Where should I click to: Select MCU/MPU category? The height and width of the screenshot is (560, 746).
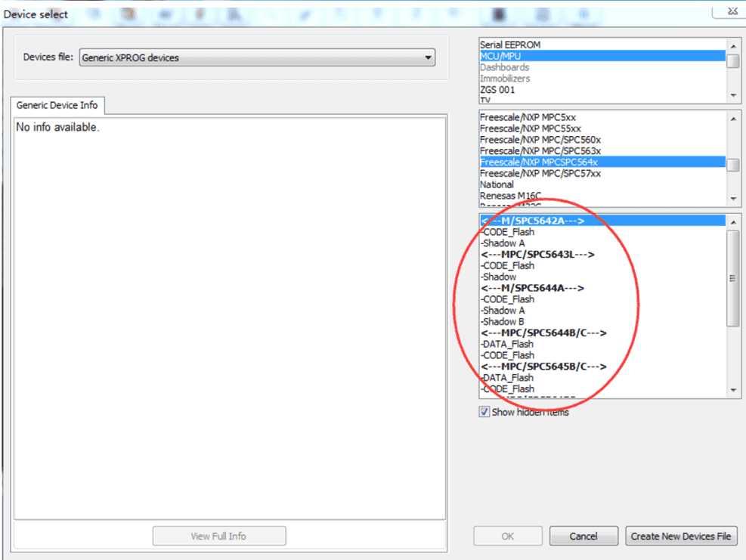(602, 56)
